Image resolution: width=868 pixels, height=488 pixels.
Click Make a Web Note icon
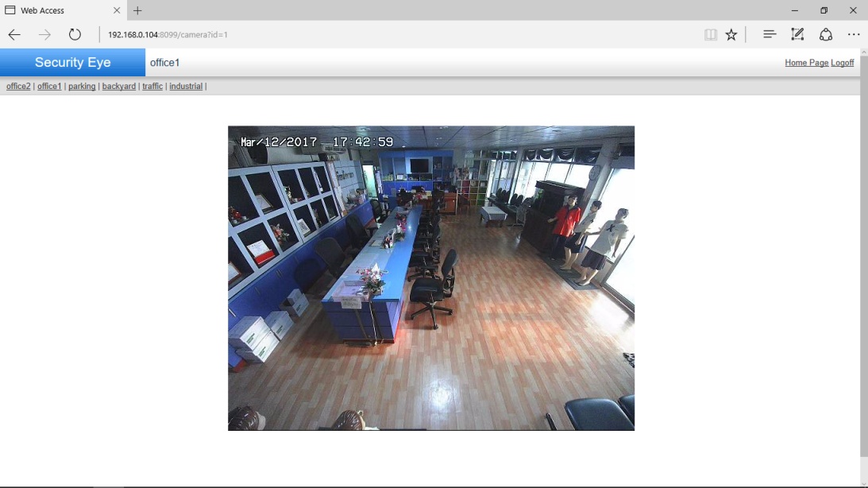797,34
